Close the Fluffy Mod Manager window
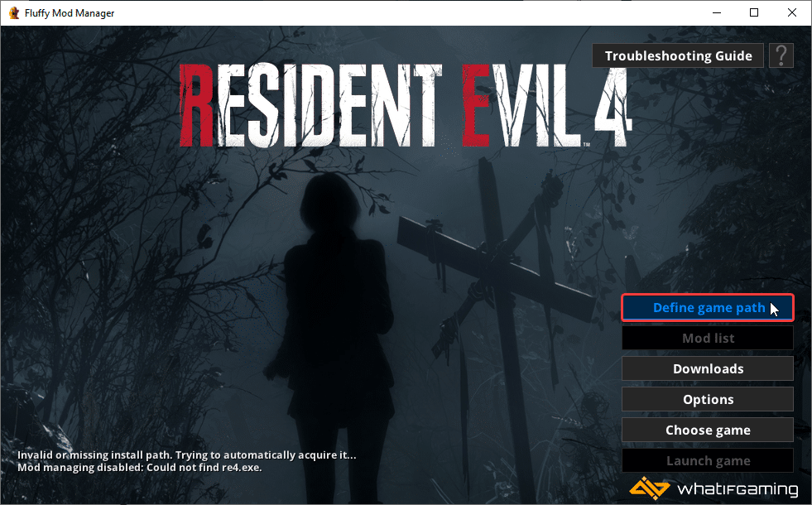Viewport: 812px width, 505px height. point(792,13)
